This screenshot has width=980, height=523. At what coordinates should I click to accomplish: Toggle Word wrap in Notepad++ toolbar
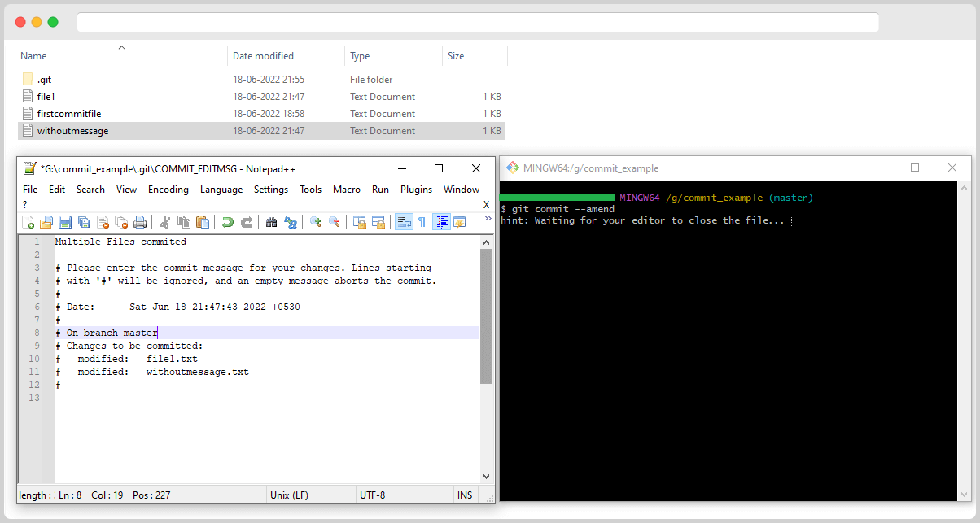click(x=404, y=222)
